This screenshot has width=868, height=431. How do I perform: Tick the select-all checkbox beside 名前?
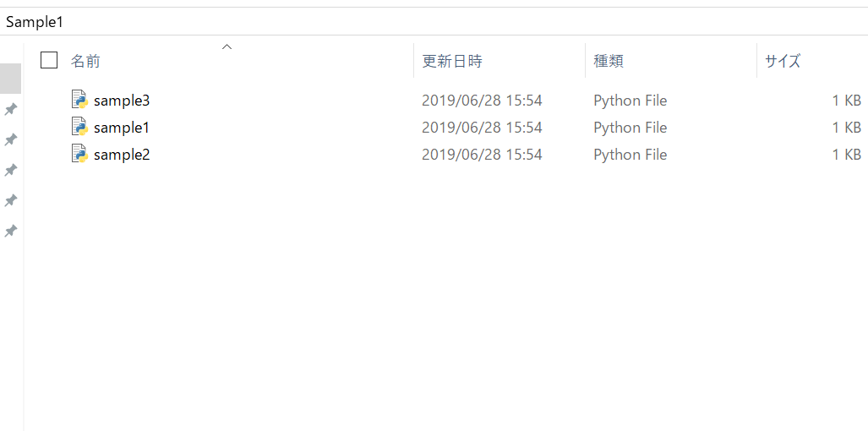[49, 60]
